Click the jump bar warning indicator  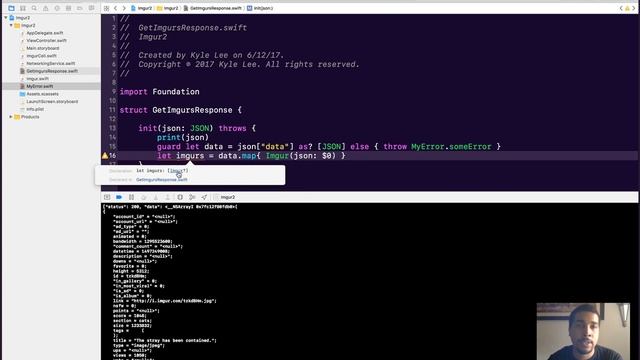coord(627,8)
